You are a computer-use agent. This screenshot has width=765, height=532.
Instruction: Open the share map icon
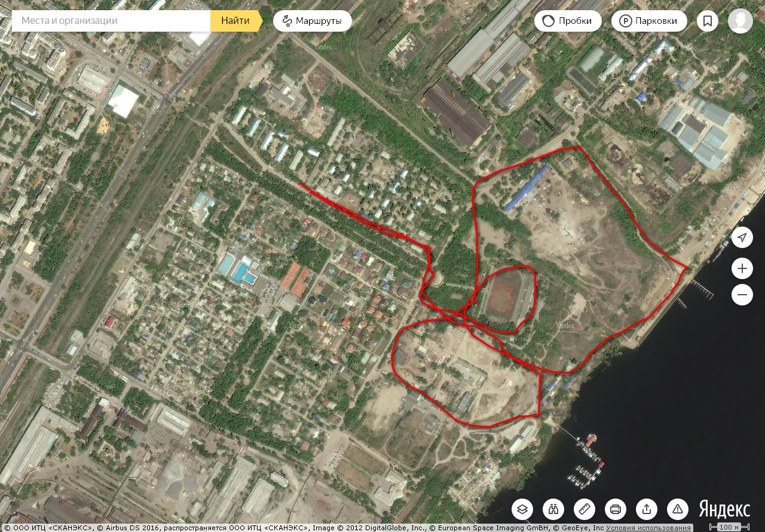647,509
